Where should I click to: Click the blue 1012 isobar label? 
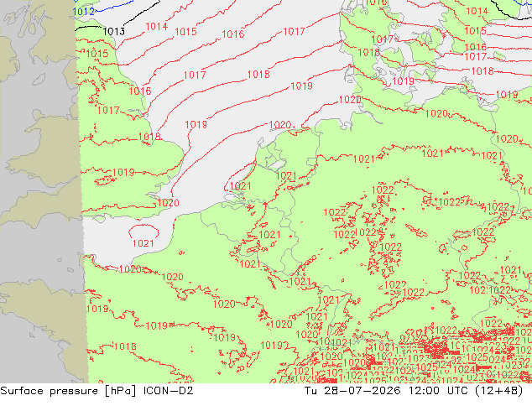[x=83, y=12]
